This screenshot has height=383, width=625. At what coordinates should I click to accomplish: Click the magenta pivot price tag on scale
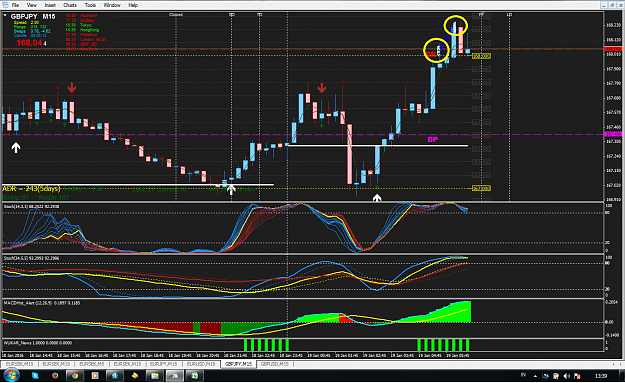pos(613,134)
